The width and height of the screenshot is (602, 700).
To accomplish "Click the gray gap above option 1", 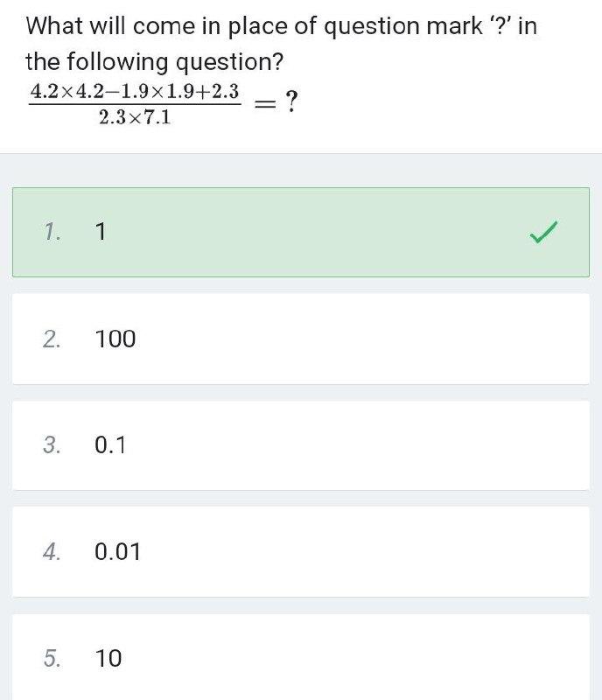I will [x=301, y=170].
